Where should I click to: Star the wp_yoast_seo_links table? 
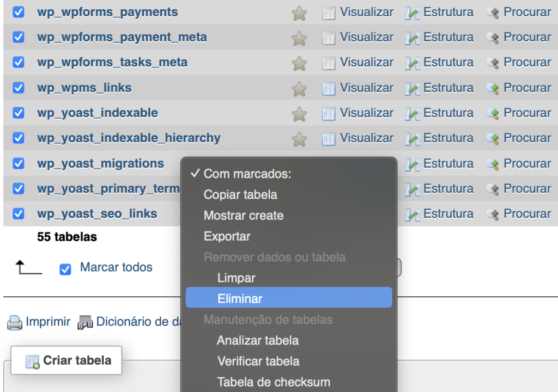299,213
